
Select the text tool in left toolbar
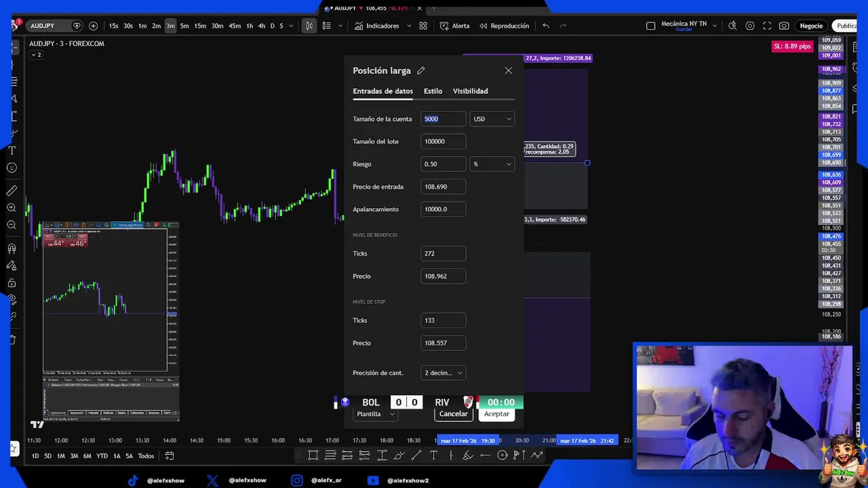12,150
